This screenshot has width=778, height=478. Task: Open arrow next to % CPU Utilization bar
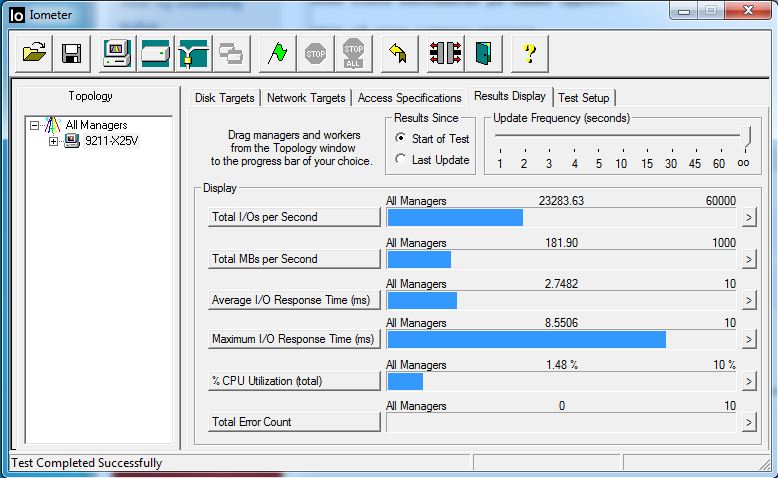(749, 381)
